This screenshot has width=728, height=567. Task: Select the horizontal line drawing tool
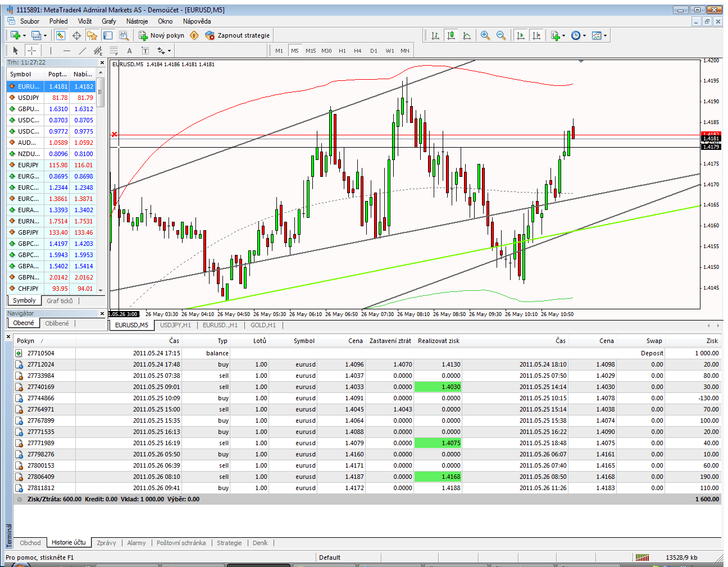pyautogui.click(x=67, y=51)
